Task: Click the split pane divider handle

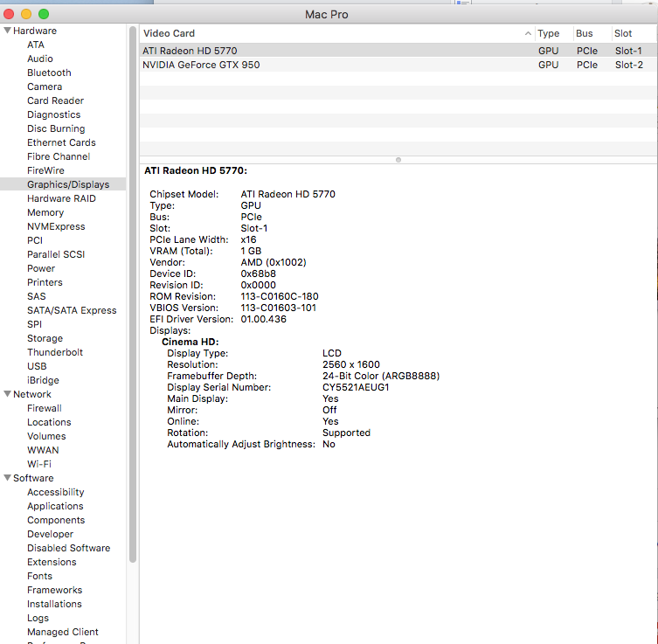Action: tap(398, 160)
